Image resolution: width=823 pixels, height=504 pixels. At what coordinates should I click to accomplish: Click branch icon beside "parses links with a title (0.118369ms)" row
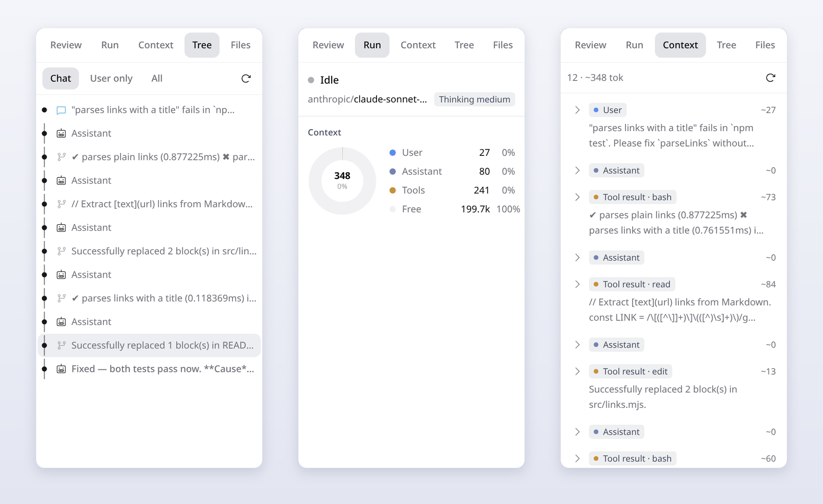61,298
